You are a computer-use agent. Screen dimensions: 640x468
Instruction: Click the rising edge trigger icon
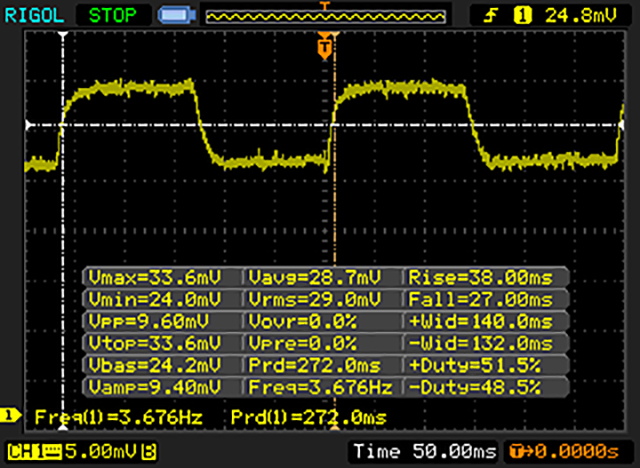point(491,16)
